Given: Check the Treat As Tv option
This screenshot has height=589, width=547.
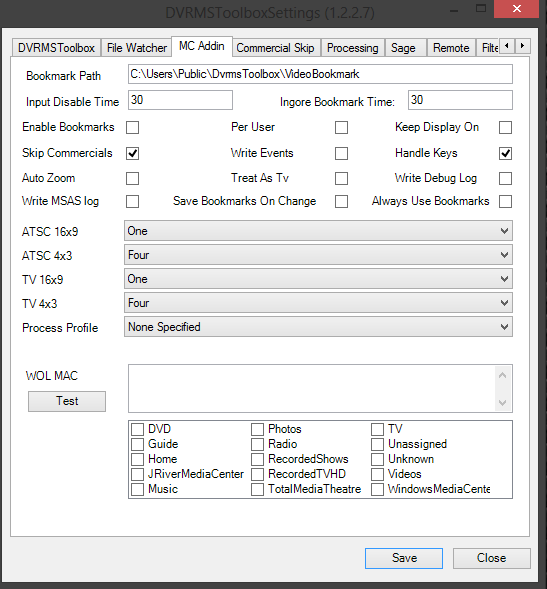Looking at the screenshot, I should (341, 178).
